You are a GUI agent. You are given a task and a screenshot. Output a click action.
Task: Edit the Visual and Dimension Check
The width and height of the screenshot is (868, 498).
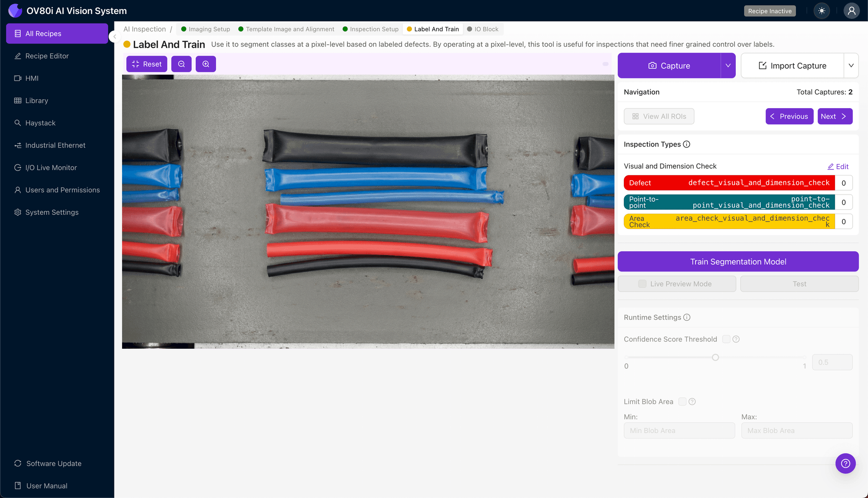838,166
